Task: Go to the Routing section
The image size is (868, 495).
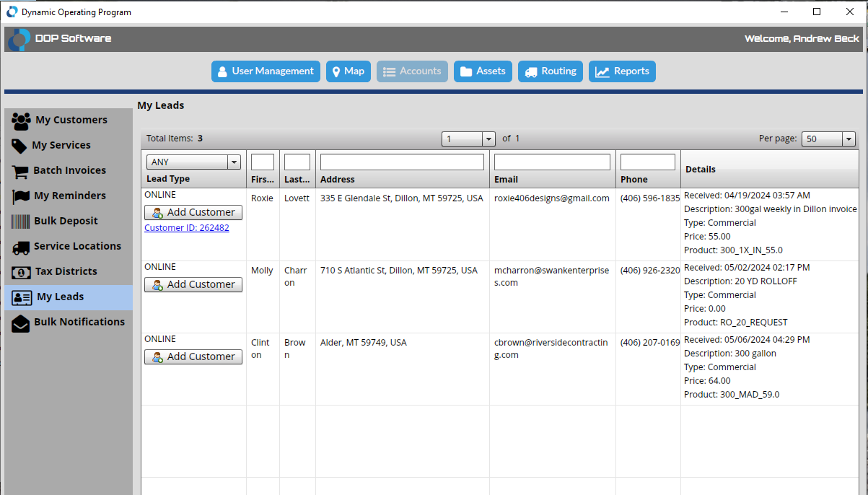Action: point(551,71)
